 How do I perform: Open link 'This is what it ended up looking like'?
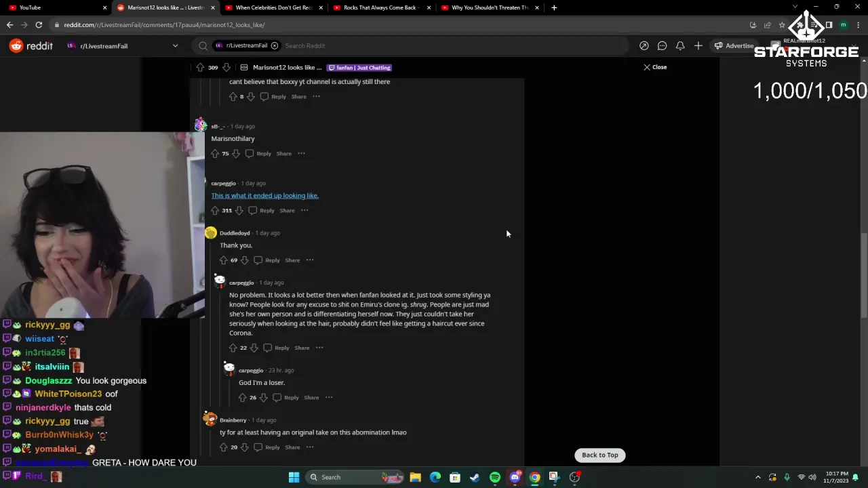coord(264,195)
